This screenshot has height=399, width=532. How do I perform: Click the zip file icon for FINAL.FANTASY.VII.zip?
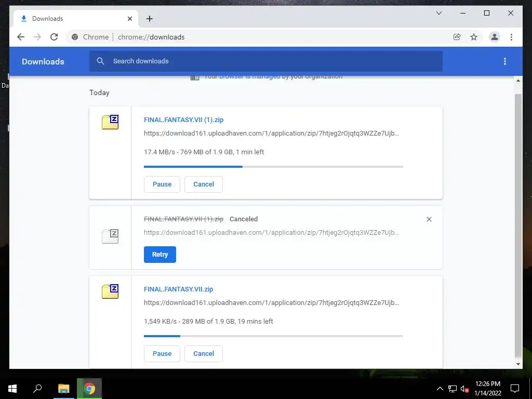(x=110, y=291)
